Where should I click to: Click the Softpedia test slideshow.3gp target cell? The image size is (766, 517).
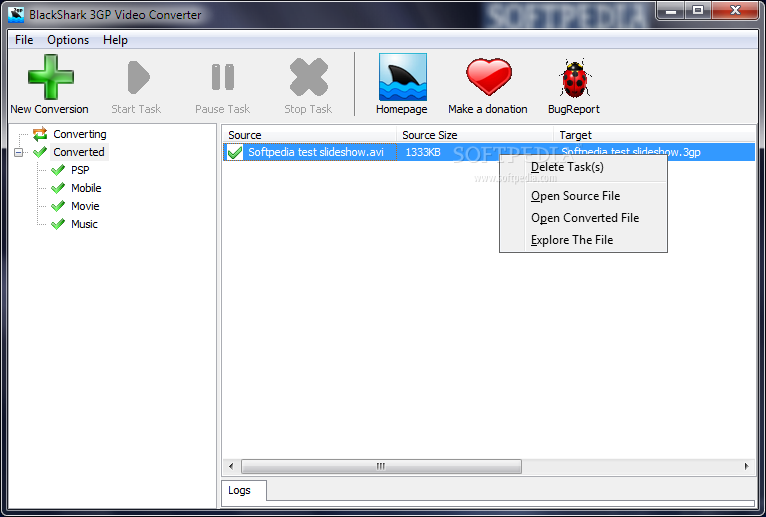pos(630,152)
